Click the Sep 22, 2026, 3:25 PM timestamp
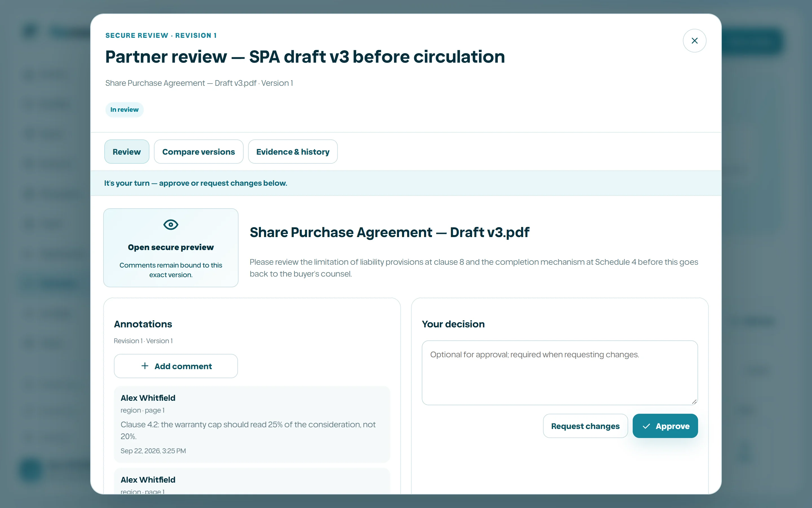This screenshot has width=812, height=508. [153, 450]
